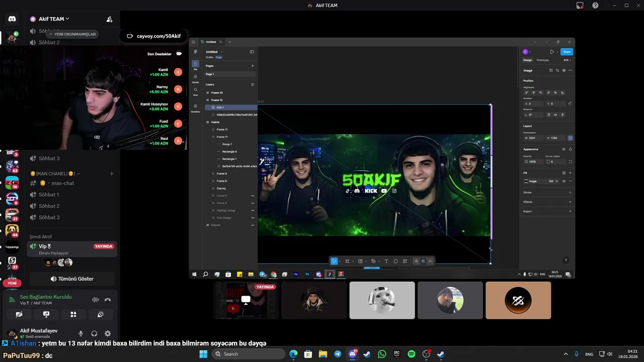Click the Figma present play icon
Screen dimensions: 644x362
[x=552, y=52]
